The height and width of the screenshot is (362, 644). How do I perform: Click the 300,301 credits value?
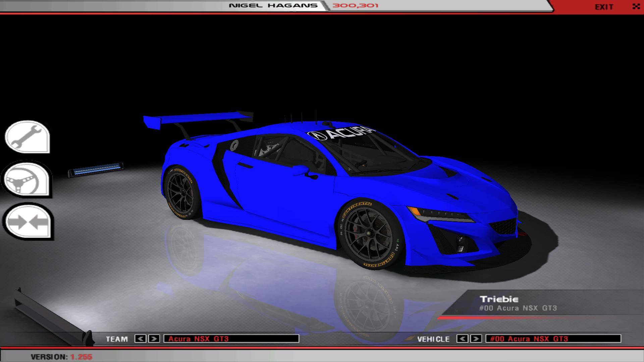(355, 5)
